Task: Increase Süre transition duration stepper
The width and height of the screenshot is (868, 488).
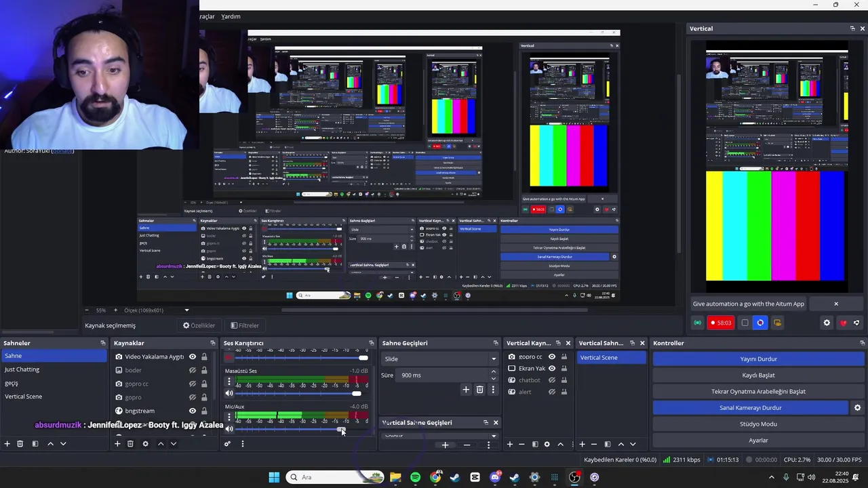Action: 493,372
